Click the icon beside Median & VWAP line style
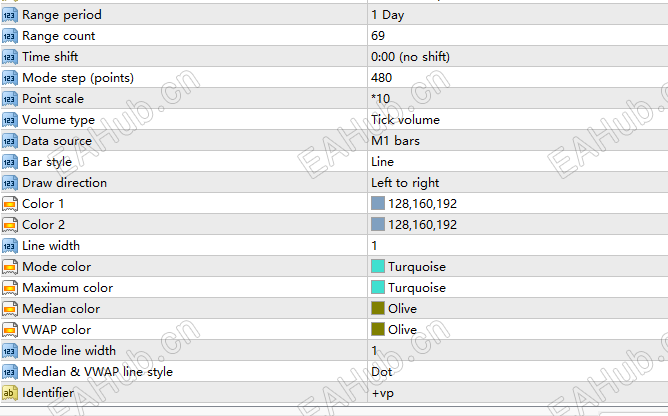668x416 pixels. coord(10,372)
